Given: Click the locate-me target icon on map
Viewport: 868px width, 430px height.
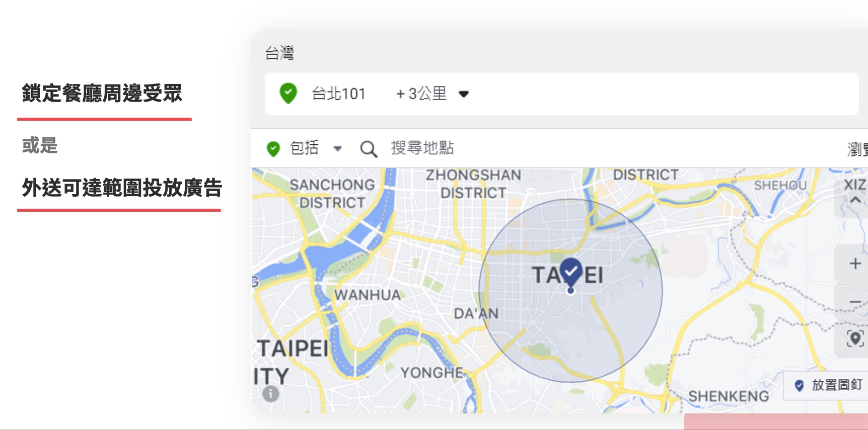Looking at the screenshot, I should (x=855, y=338).
